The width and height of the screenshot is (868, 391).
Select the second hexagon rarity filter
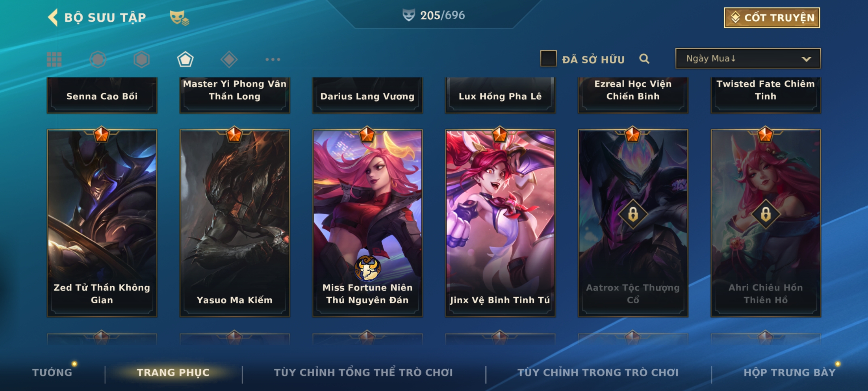tap(141, 59)
